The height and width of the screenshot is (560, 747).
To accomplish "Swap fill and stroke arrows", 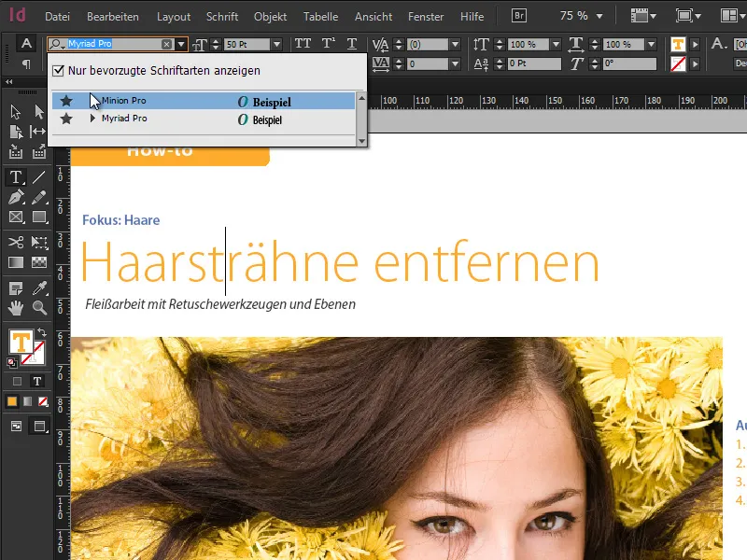I will point(41,332).
